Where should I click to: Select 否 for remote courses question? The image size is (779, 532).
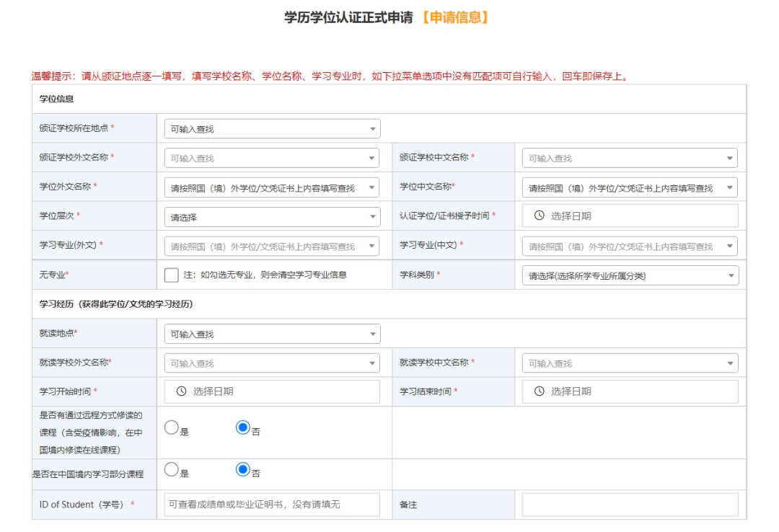click(243, 427)
